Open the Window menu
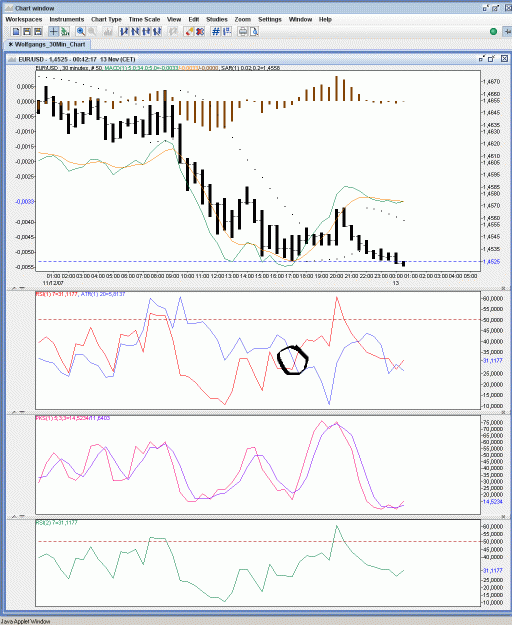Screen dimensions: 512x625 [x=300, y=19]
